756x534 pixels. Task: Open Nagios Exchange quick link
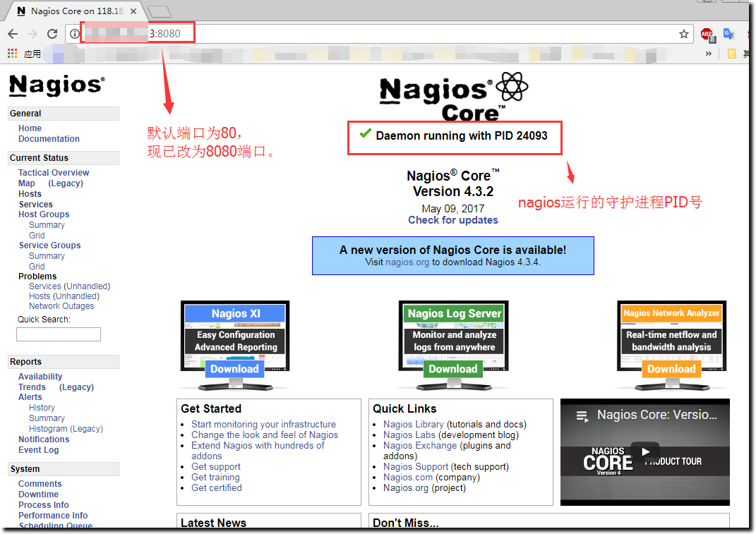click(x=420, y=445)
